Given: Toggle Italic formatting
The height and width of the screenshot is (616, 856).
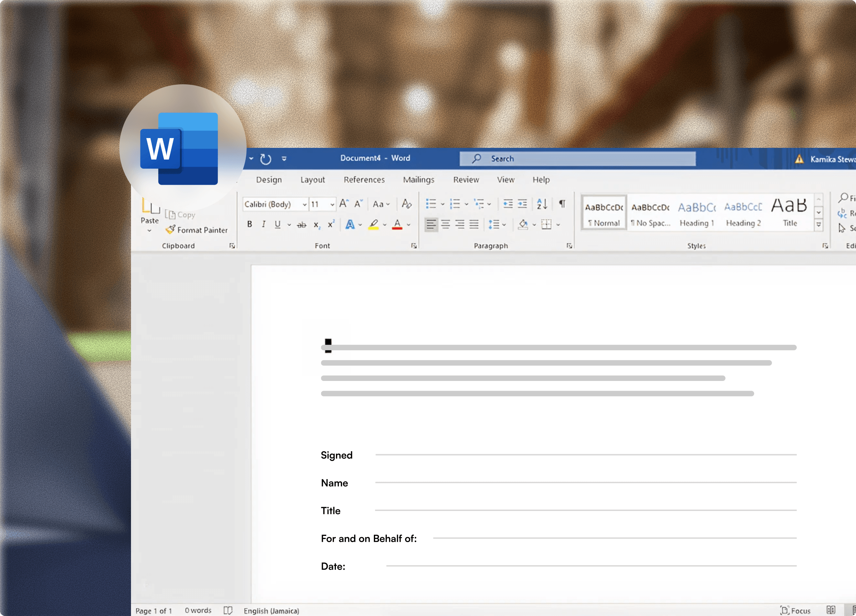Looking at the screenshot, I should [x=263, y=224].
